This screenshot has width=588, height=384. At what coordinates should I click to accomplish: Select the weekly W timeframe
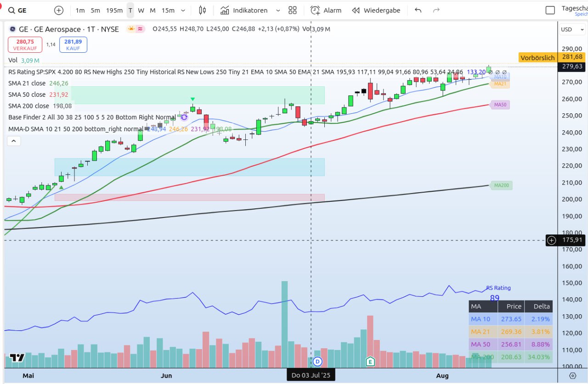(x=141, y=10)
